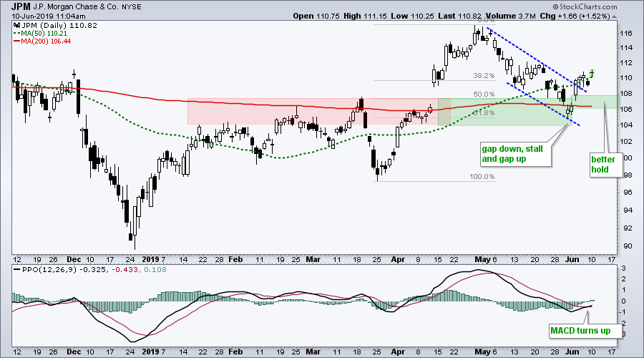
Task: Click the 114 price axis label
Action: pyautogui.click(x=626, y=48)
